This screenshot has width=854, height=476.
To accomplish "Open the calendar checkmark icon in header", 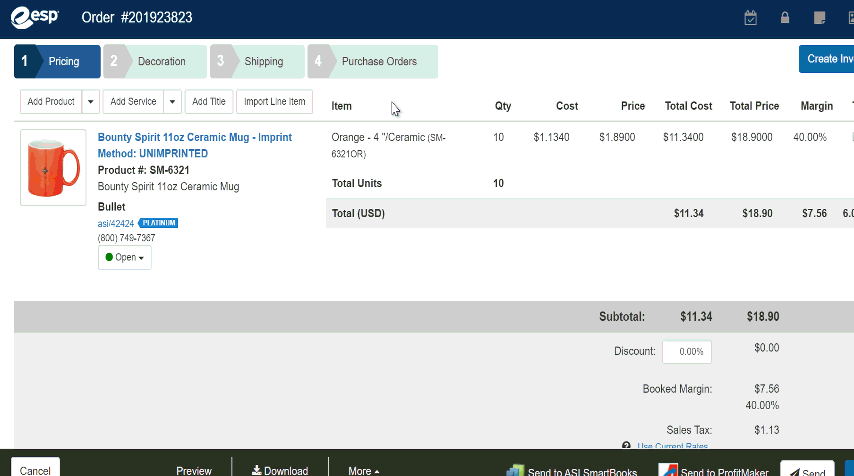I will coord(751,18).
